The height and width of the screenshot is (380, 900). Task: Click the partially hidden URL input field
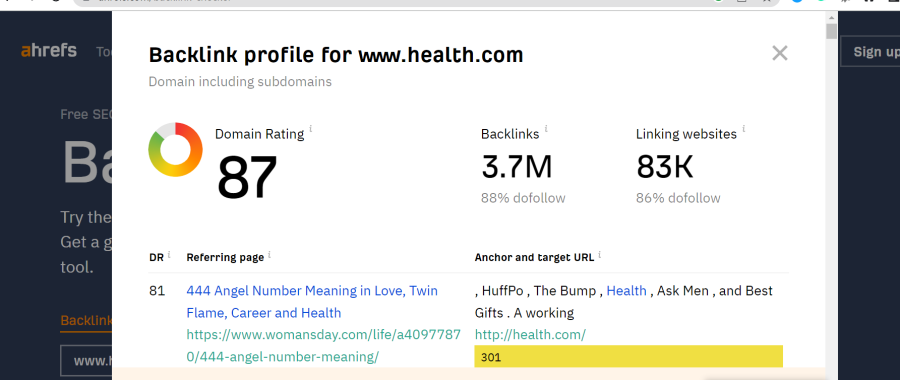86,361
